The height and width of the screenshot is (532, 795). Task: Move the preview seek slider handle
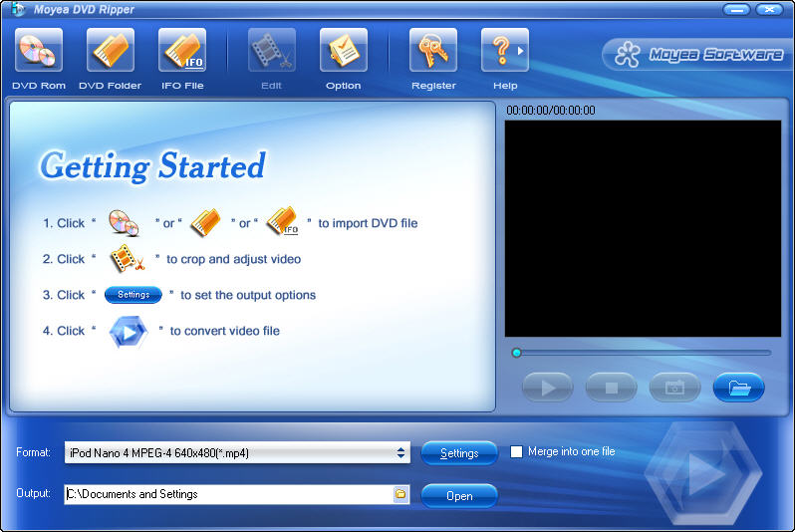pos(517,353)
